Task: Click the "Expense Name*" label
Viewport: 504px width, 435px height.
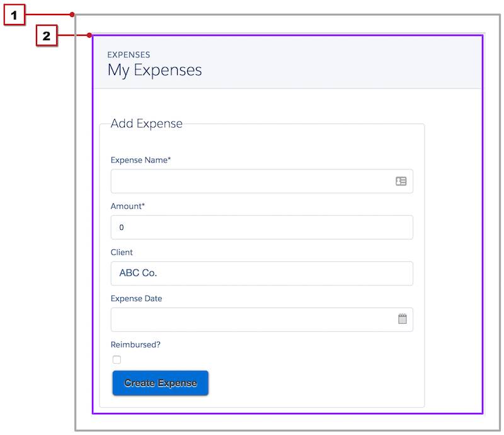Action: [140, 160]
